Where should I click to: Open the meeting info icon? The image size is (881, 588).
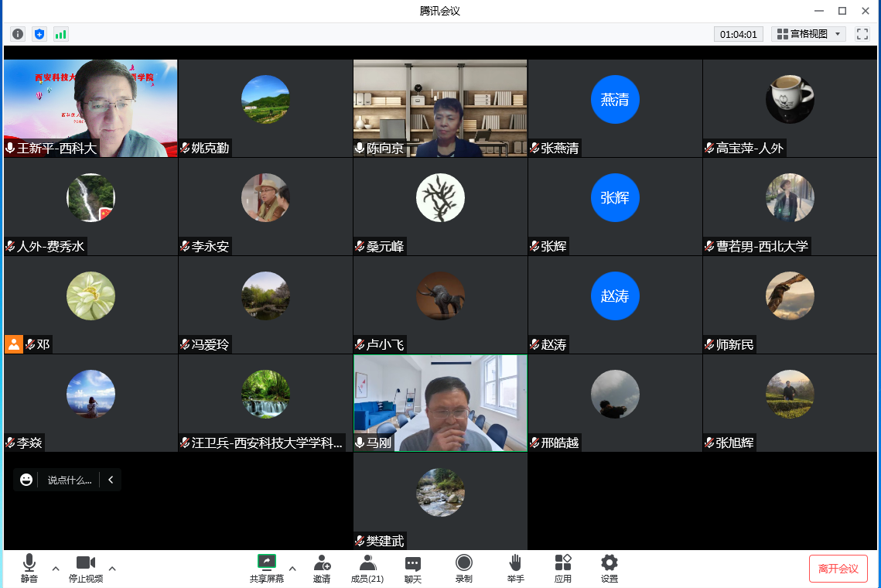point(18,34)
